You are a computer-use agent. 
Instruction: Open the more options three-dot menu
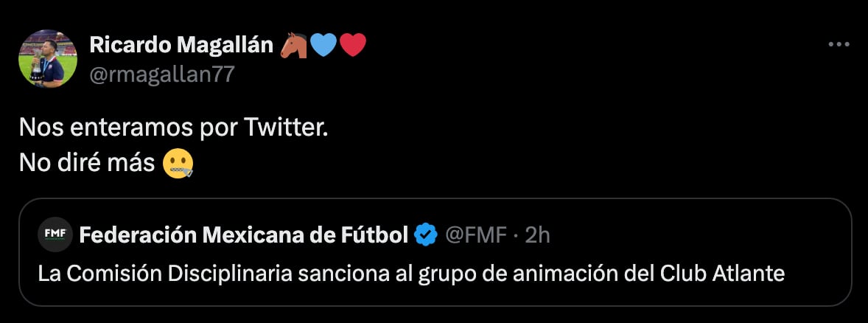(x=839, y=45)
